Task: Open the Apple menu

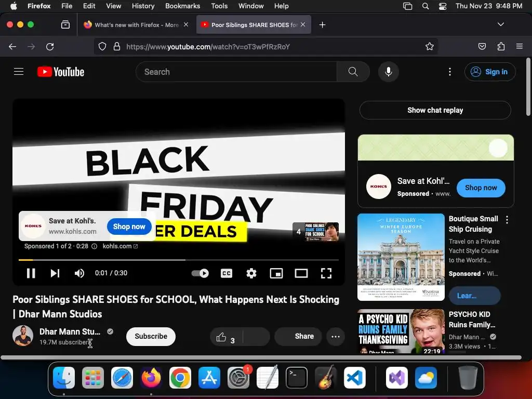Action: pyautogui.click(x=14, y=6)
